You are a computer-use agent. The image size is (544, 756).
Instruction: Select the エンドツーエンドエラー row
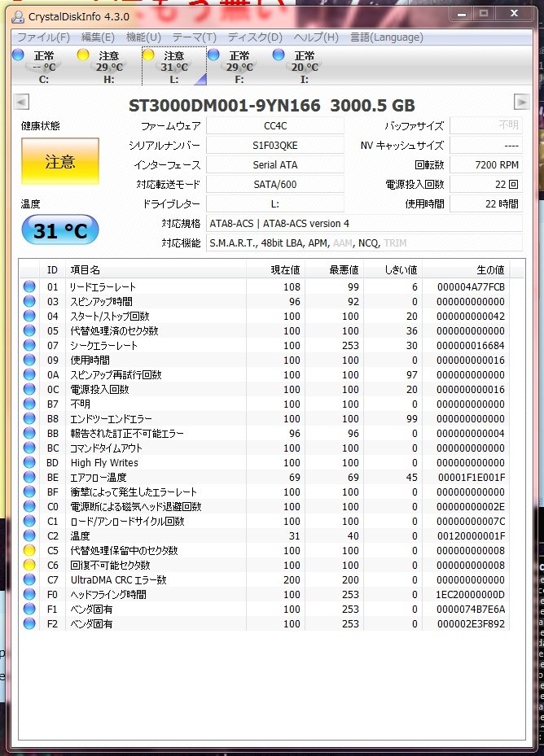pyautogui.click(x=265, y=418)
